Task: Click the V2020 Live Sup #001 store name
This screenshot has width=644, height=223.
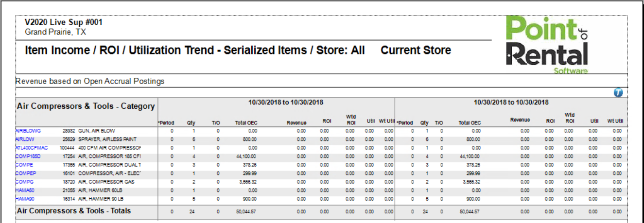Action: pos(64,23)
